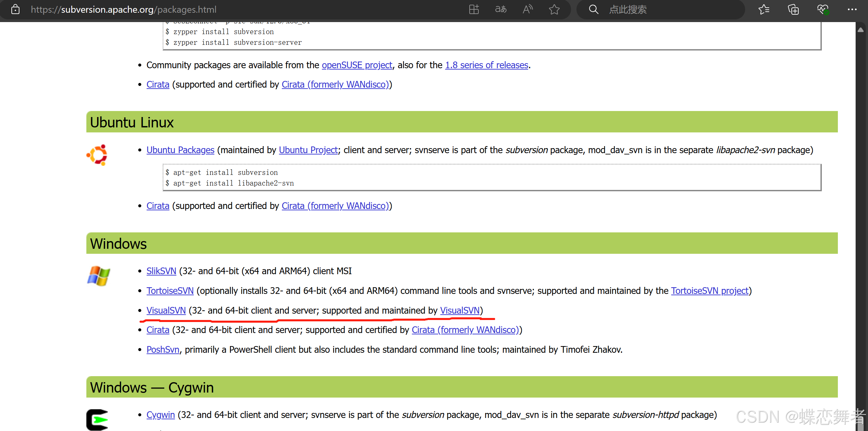Click the search magnifier icon
Viewport: 868px width, 431px height.
[594, 9]
